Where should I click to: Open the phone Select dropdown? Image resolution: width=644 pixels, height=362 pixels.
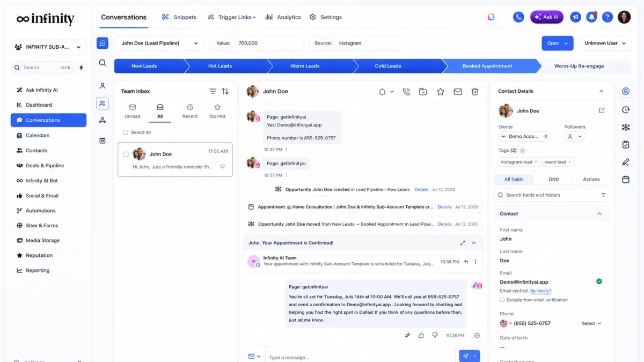pyautogui.click(x=591, y=323)
